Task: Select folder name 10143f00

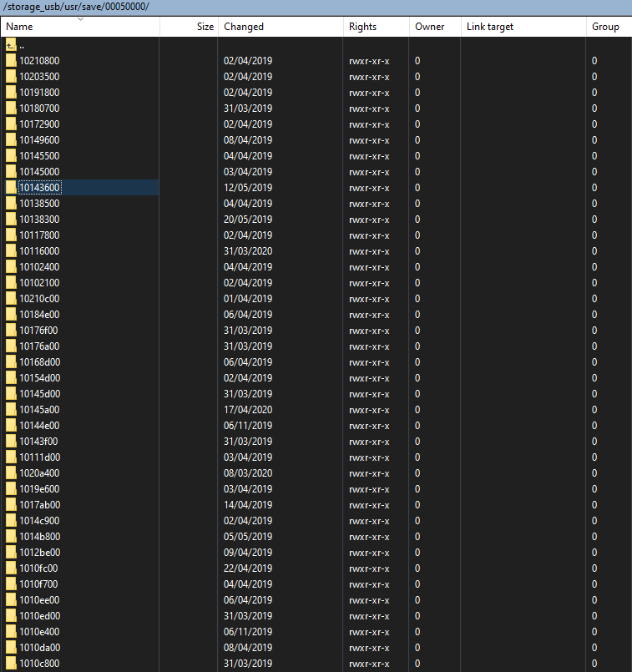Action: (38, 442)
